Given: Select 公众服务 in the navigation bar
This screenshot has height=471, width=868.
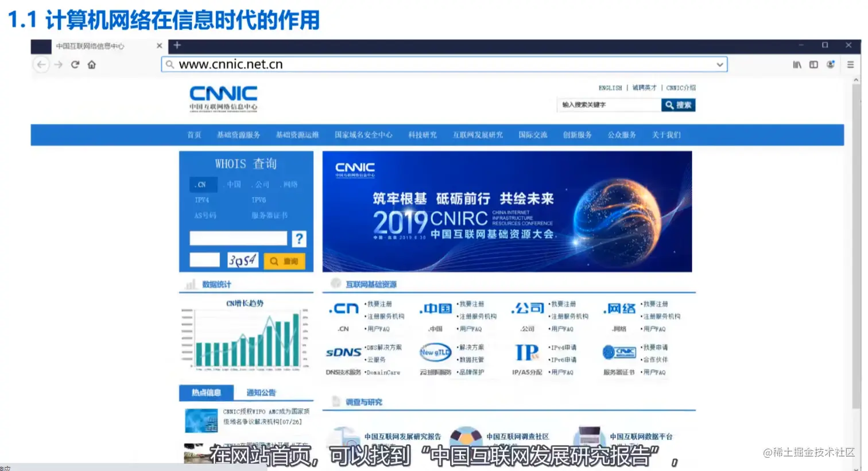Looking at the screenshot, I should coord(622,135).
